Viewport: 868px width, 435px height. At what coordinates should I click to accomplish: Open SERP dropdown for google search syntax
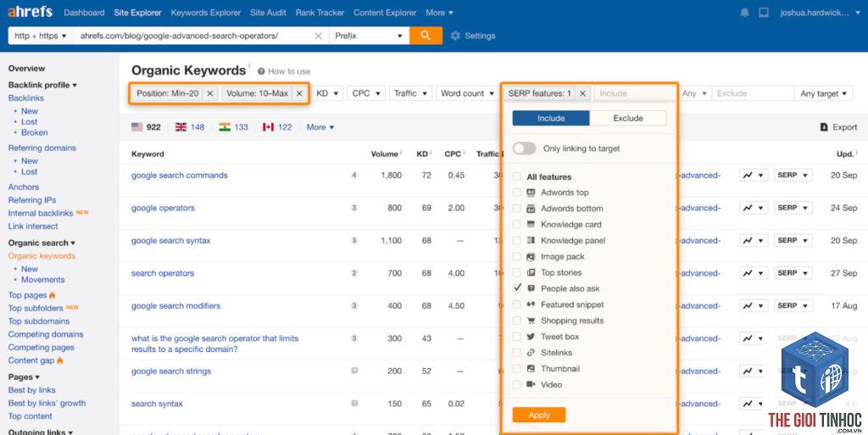(x=793, y=241)
